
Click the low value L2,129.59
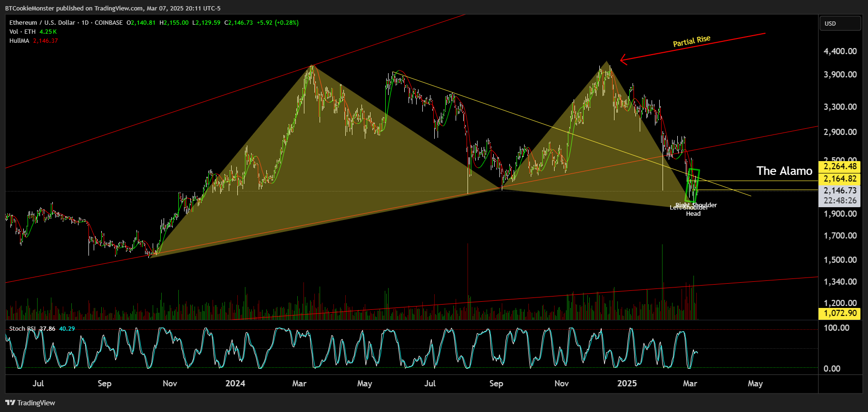pyautogui.click(x=206, y=22)
